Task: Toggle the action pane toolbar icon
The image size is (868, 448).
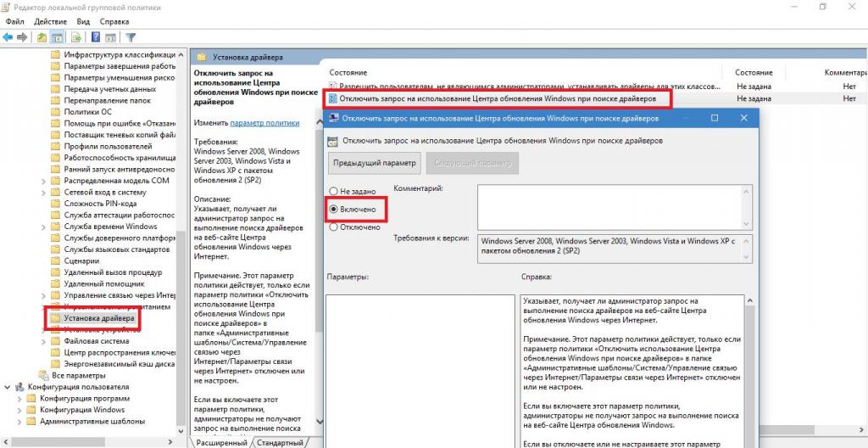Action: 111,37
